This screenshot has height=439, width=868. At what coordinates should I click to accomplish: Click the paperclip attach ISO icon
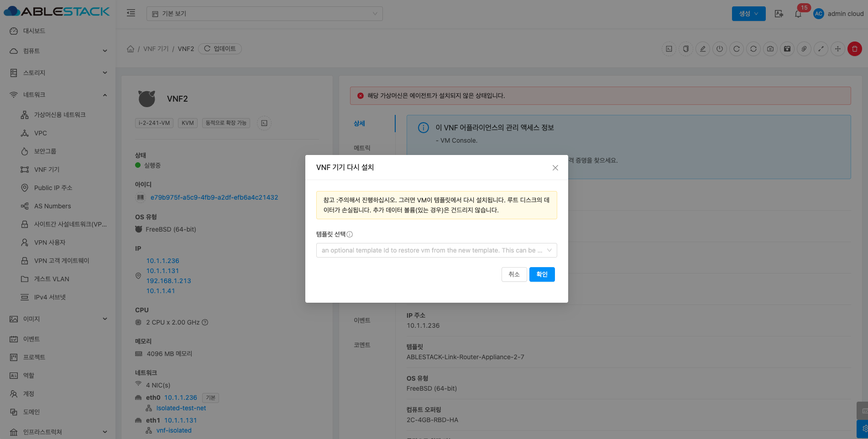[x=804, y=49]
